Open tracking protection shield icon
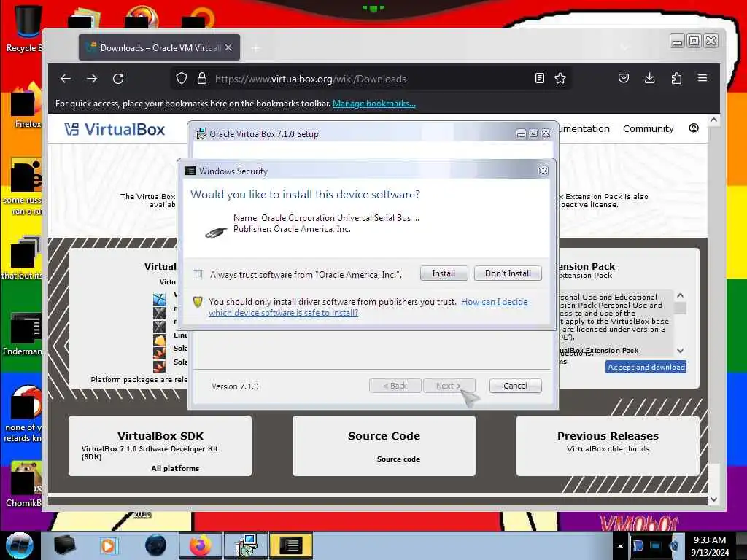This screenshot has height=560, width=747. [x=182, y=78]
